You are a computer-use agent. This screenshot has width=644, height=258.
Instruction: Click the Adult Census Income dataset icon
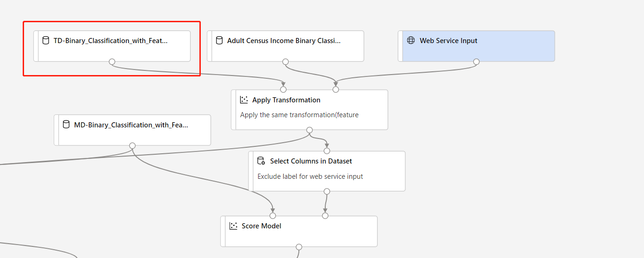click(219, 40)
